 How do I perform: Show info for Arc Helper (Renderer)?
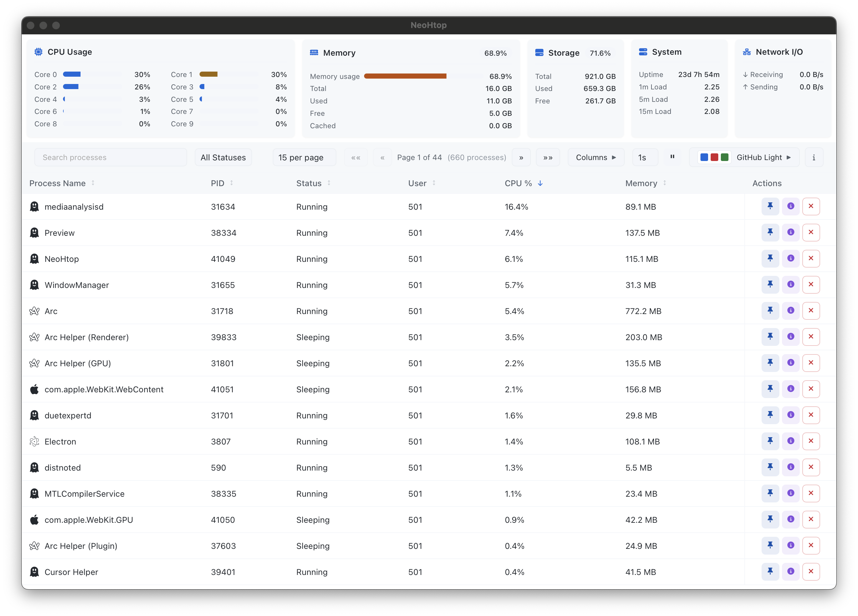point(790,337)
